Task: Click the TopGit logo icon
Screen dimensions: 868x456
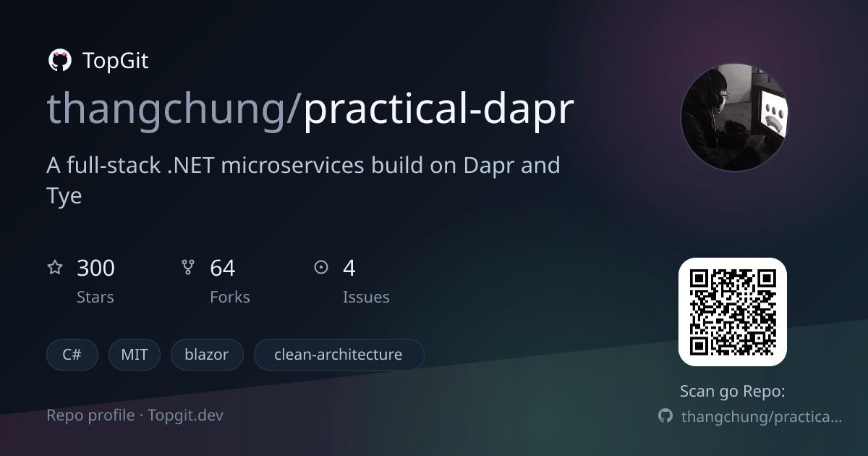Action: (59, 61)
